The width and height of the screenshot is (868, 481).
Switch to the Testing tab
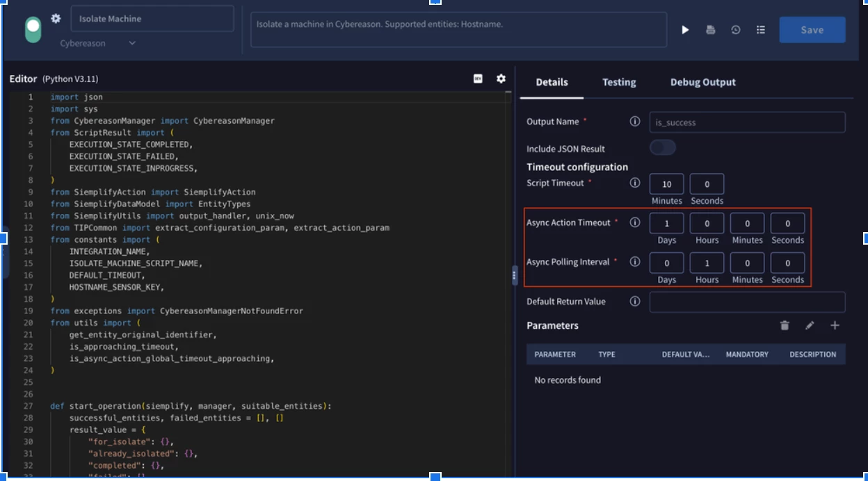(619, 82)
